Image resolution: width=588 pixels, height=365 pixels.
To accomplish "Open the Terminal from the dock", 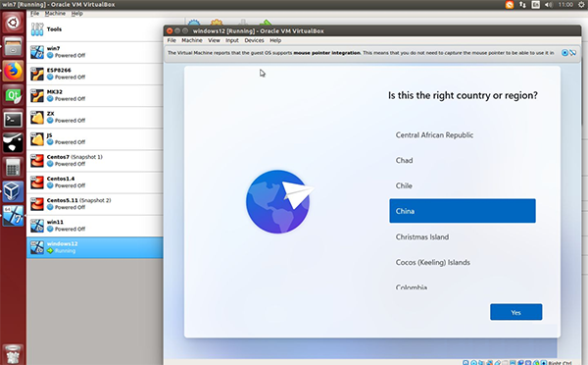I will tap(13, 120).
